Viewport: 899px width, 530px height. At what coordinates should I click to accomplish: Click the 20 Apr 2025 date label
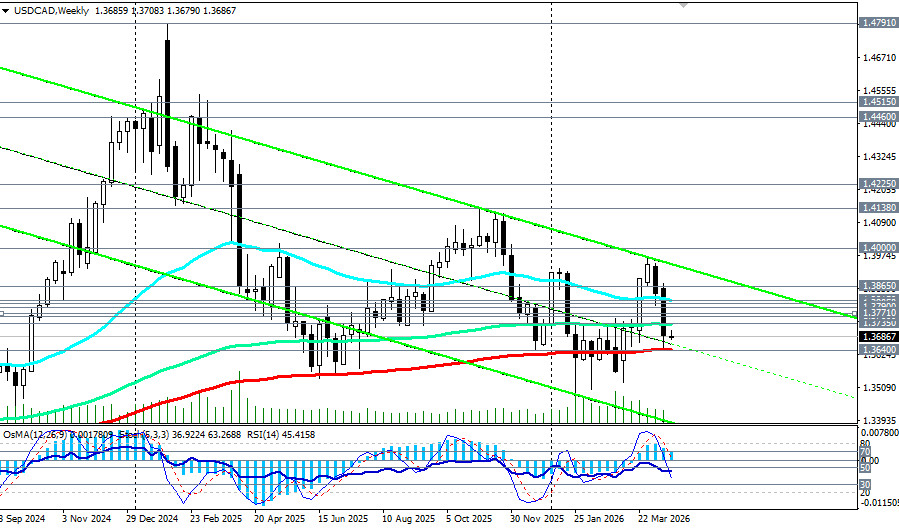[x=280, y=519]
